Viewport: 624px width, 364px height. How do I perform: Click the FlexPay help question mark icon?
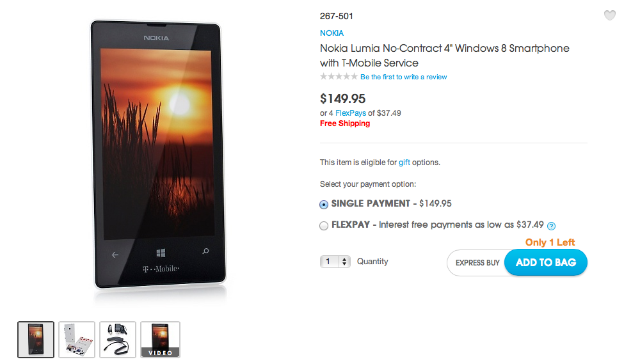click(x=551, y=226)
